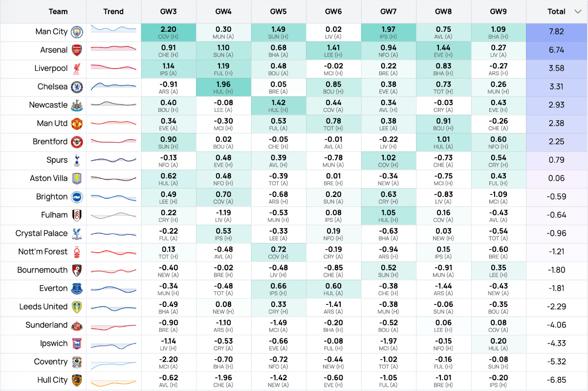This screenshot has width=588, height=391.
Task: Open Ipswich's trend sparkline chart
Action: click(113, 345)
